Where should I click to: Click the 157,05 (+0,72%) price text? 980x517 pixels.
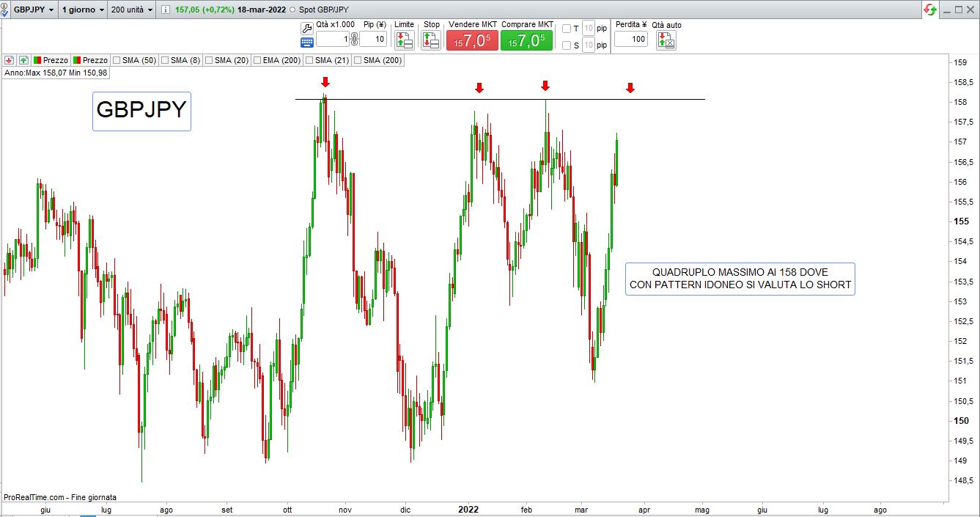coord(205,10)
